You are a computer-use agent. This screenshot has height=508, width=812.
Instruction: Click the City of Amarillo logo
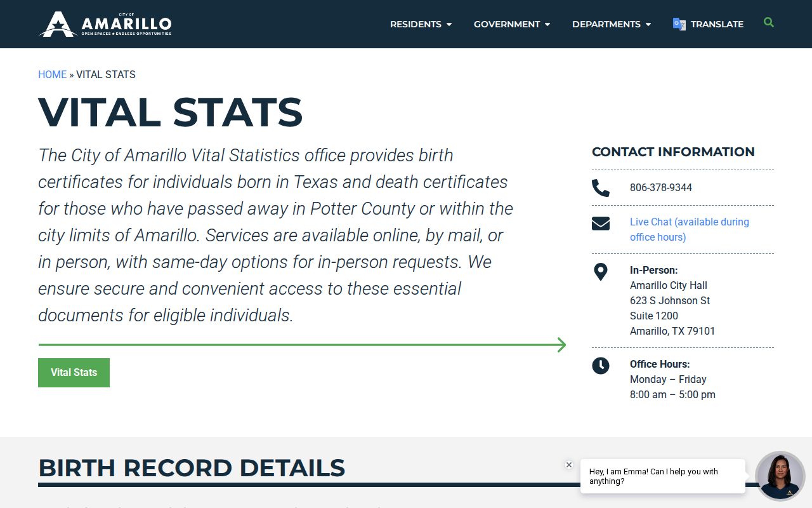[106, 24]
